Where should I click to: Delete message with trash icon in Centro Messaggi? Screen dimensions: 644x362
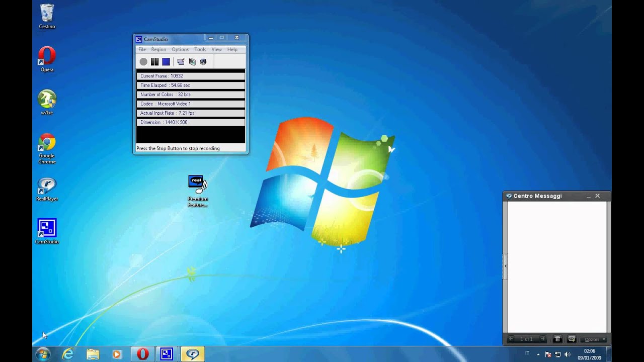click(x=557, y=339)
